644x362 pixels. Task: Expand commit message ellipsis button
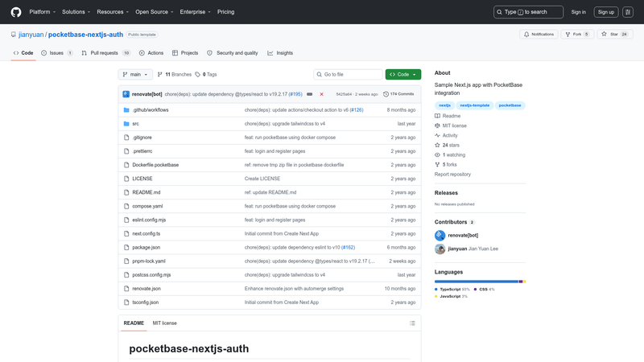coord(310,94)
